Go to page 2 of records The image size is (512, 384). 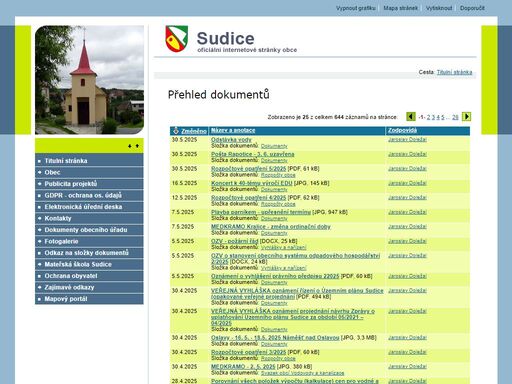pyautogui.click(x=429, y=117)
